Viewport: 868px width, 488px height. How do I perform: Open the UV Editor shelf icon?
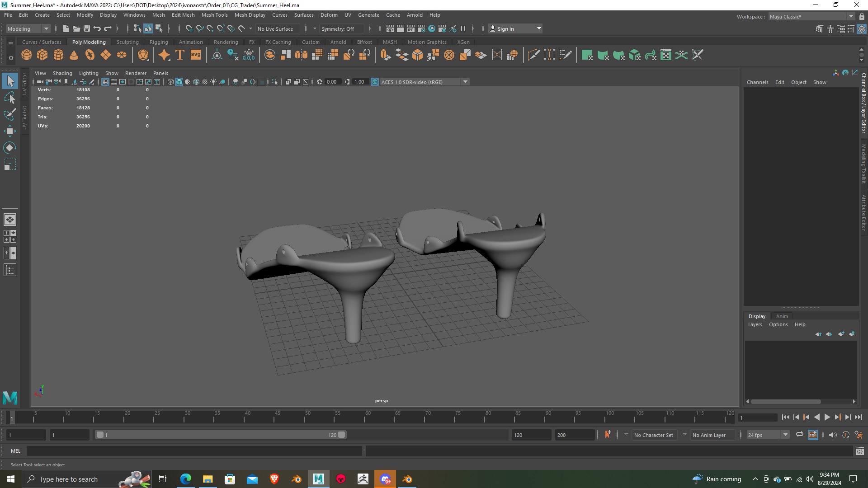pos(666,55)
